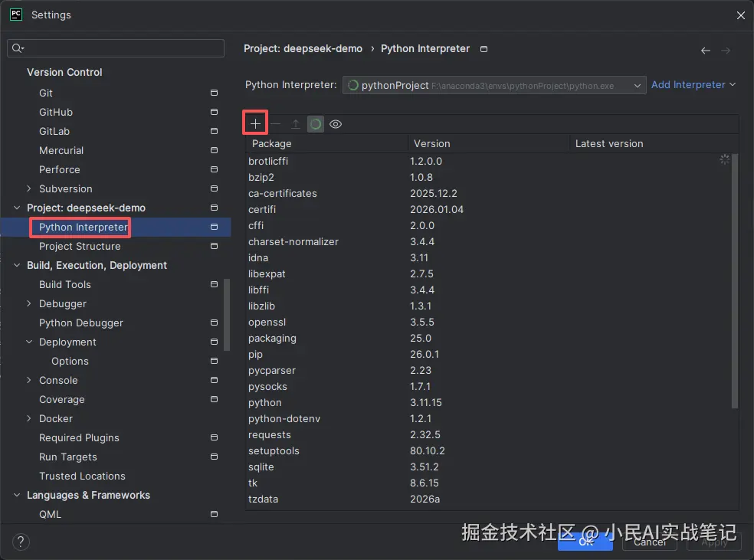This screenshot has height=560, width=754.
Task: Click the minus uninstall package icon
Action: 276,124
